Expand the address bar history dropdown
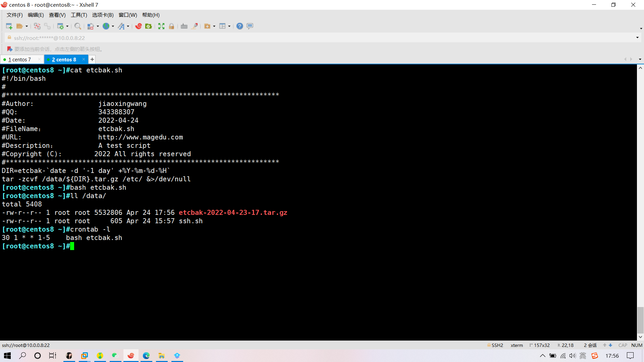This screenshot has height=362, width=644. click(637, 38)
